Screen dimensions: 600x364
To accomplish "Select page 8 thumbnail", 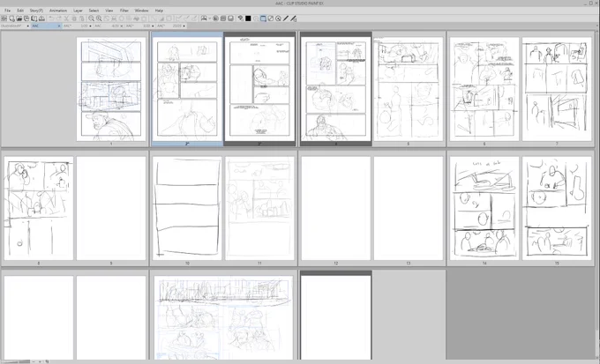I will (x=39, y=208).
